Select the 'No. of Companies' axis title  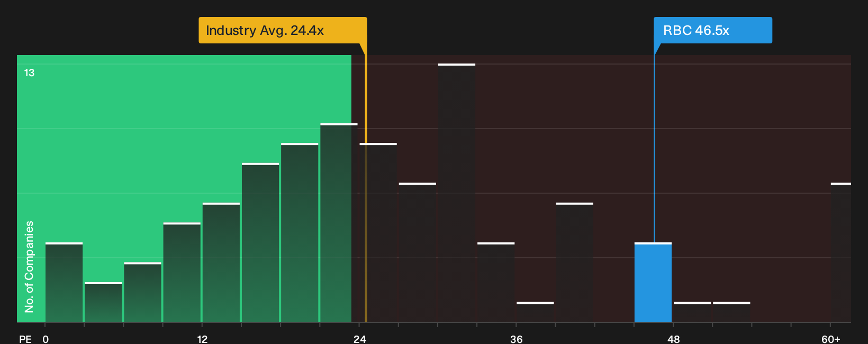click(x=29, y=267)
